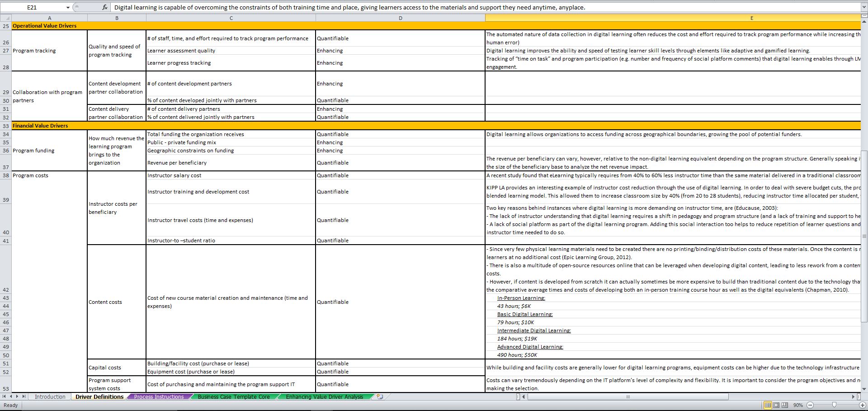Click the vertical scrollbar thumb
The width and height of the screenshot is (868, 411).
[x=864, y=236]
